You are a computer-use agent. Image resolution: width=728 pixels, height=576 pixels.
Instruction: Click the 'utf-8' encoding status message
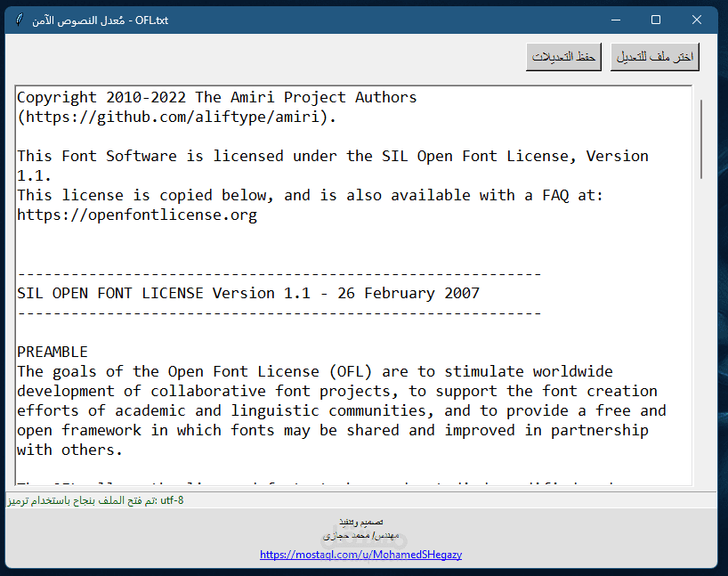[x=95, y=500]
